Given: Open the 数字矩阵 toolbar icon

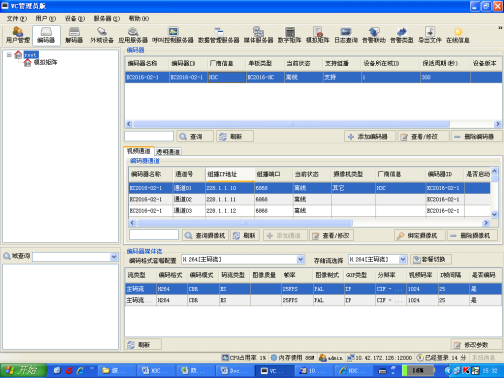Looking at the screenshot, I should 290,35.
